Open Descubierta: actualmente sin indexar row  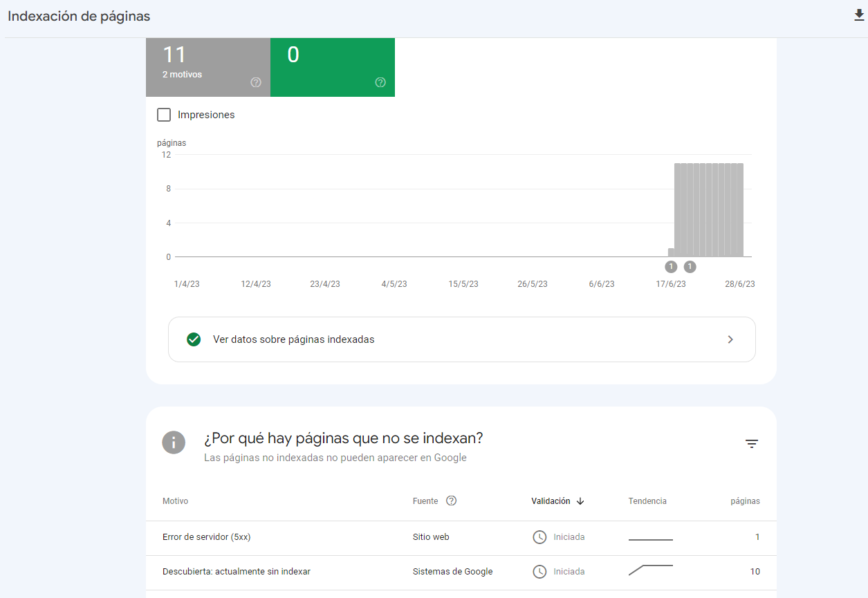237,572
